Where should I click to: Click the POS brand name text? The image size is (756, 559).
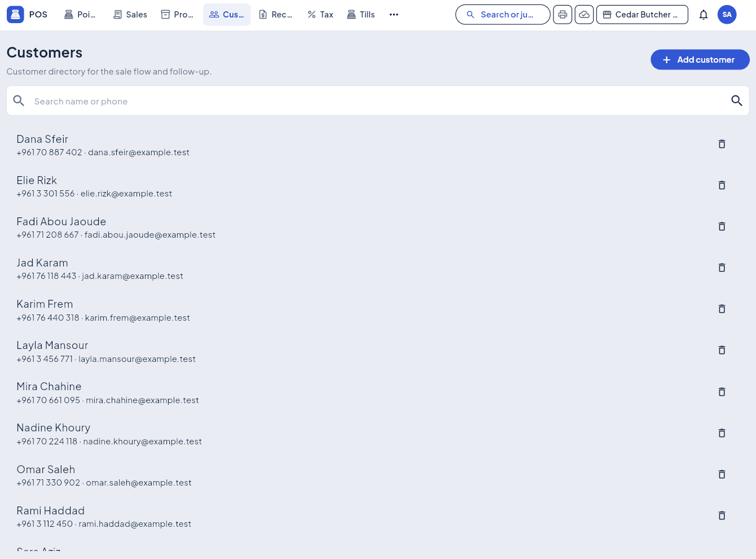(x=38, y=15)
